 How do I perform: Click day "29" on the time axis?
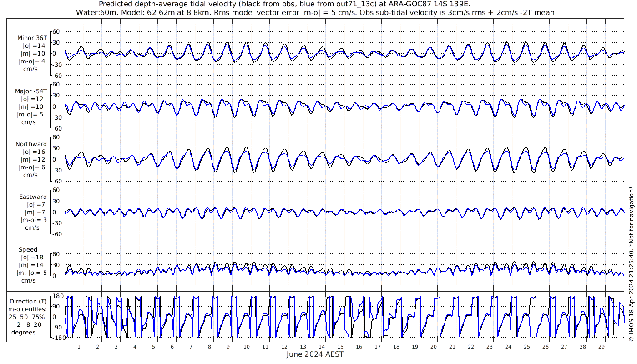coord(601,347)
